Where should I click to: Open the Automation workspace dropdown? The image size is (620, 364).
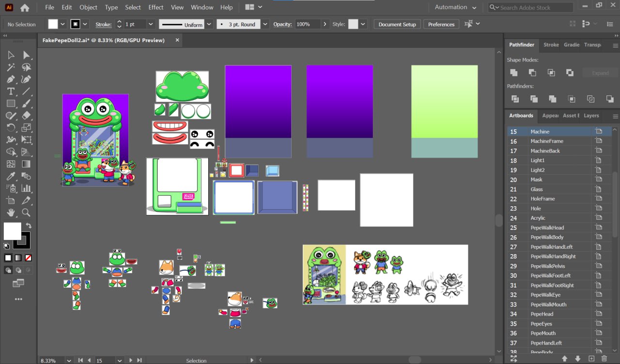[455, 7]
